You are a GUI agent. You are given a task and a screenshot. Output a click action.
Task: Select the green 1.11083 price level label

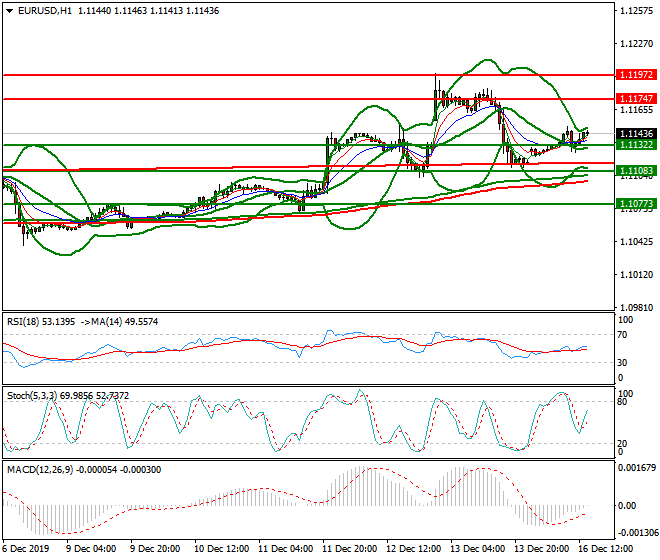[x=636, y=171]
